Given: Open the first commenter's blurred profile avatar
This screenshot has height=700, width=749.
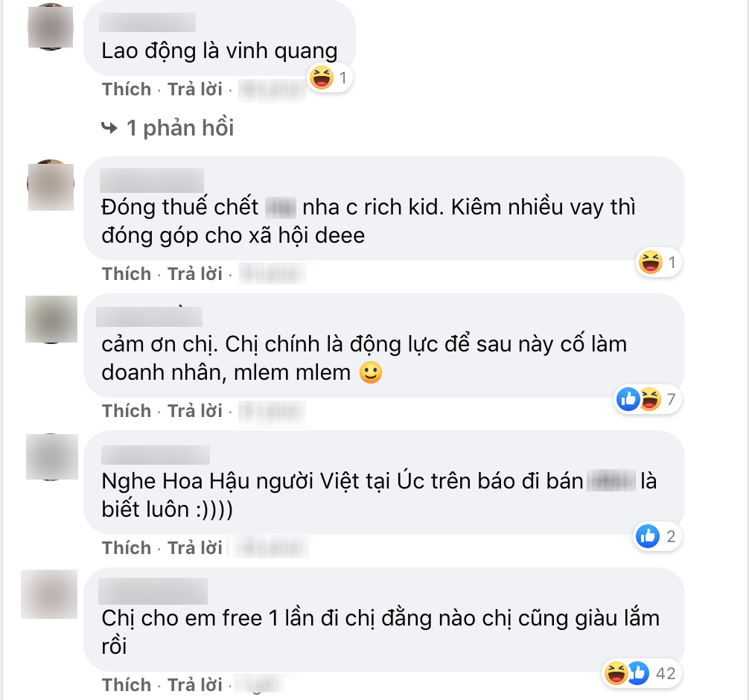Looking at the screenshot, I should [51, 27].
